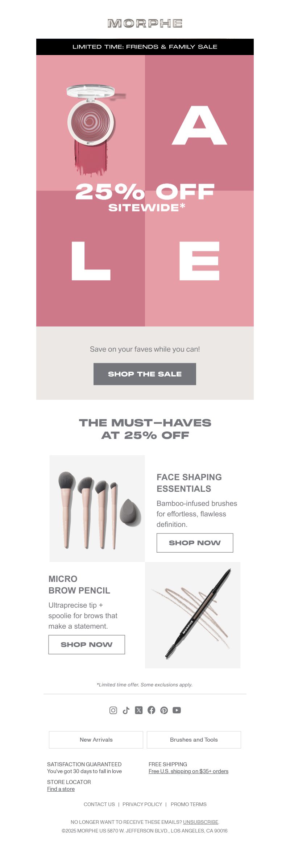Click the Morphe logo at top
Image resolution: width=290 pixels, height=868 pixels.
click(145, 24)
